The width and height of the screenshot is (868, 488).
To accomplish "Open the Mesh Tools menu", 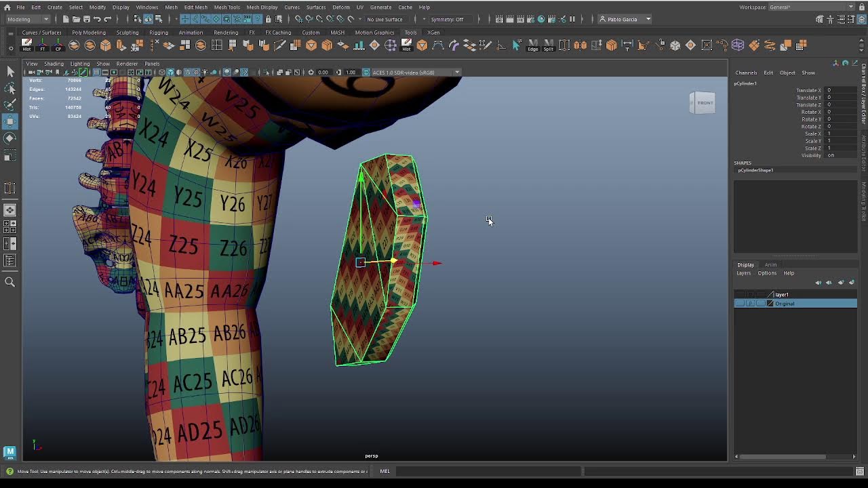I will [226, 7].
